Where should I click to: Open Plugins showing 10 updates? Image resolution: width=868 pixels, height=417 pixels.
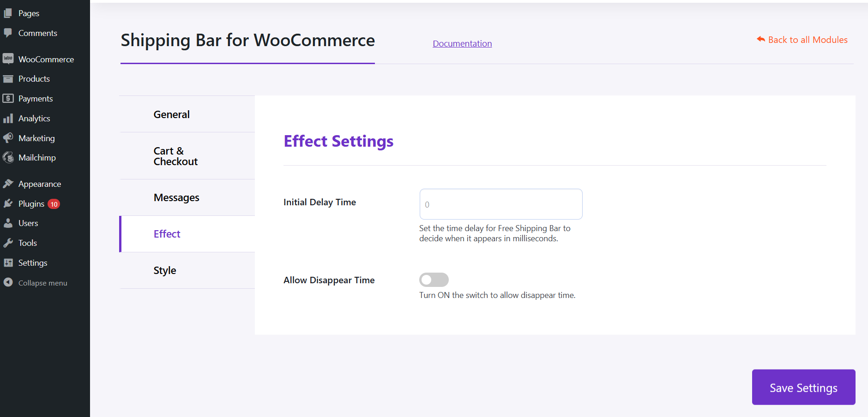[31, 203]
